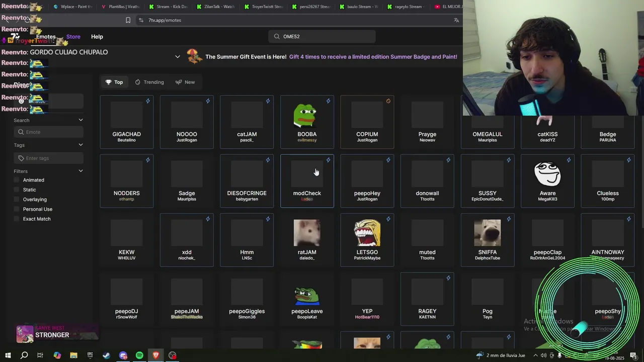Open the LETSGO emote thumbnail
The height and width of the screenshot is (362, 644).
click(x=367, y=233)
